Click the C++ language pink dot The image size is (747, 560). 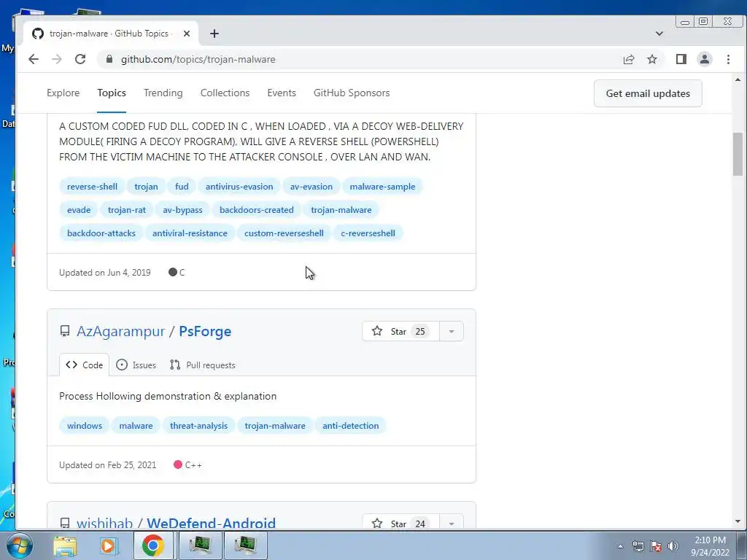coord(178,464)
